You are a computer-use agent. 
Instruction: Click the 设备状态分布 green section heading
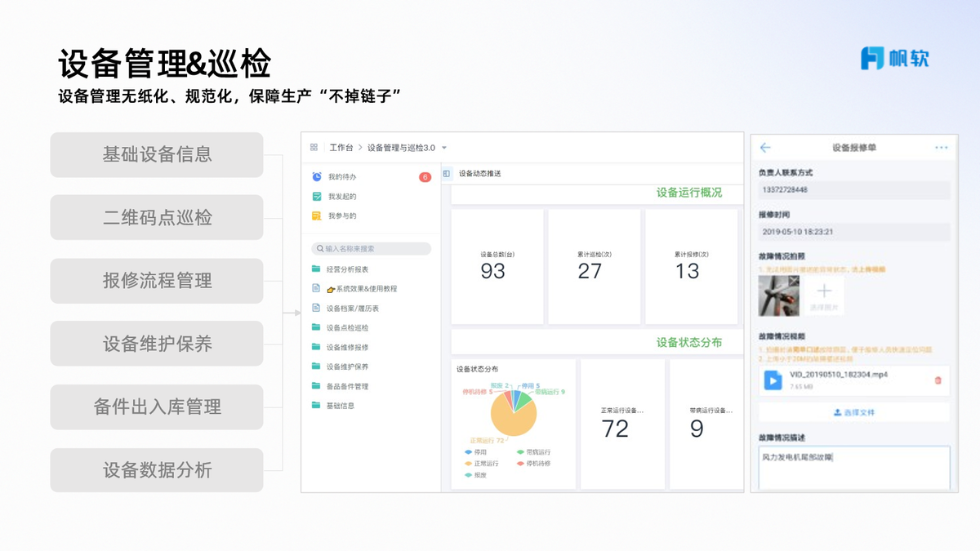click(689, 342)
